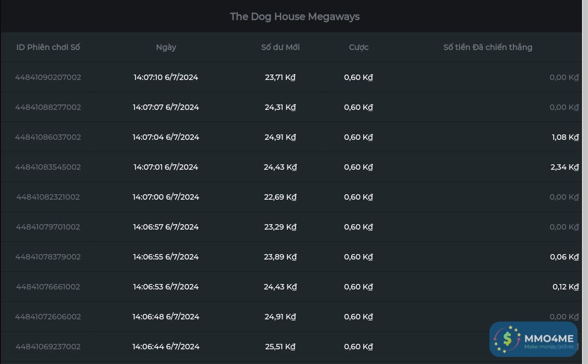
Task: Click the 14:06:57 6/7/2024 date cell
Action: click(166, 227)
